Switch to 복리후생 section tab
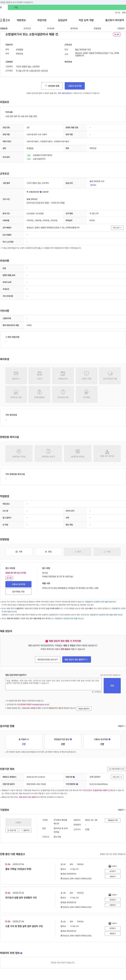Viewport: 126px width, 980px height. point(74,29)
